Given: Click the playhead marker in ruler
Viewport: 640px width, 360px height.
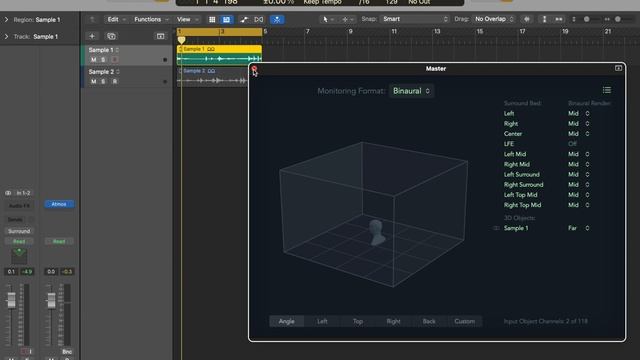Looking at the screenshot, I should tap(181, 40).
